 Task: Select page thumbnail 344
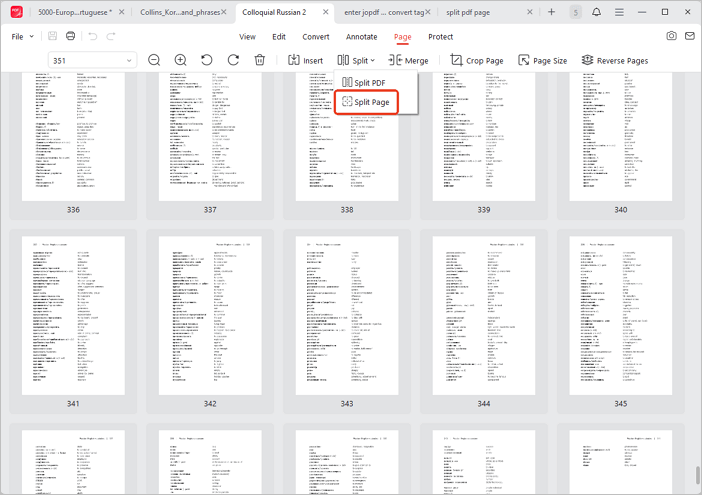pos(484,316)
